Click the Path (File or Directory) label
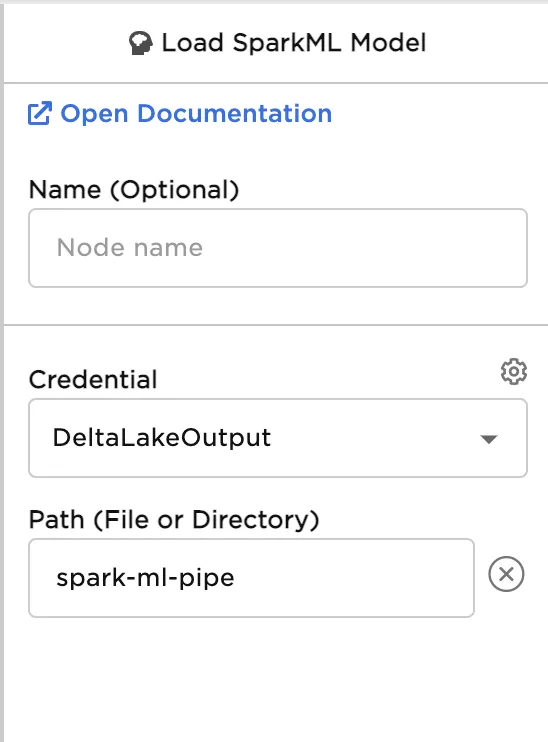 click(x=174, y=520)
